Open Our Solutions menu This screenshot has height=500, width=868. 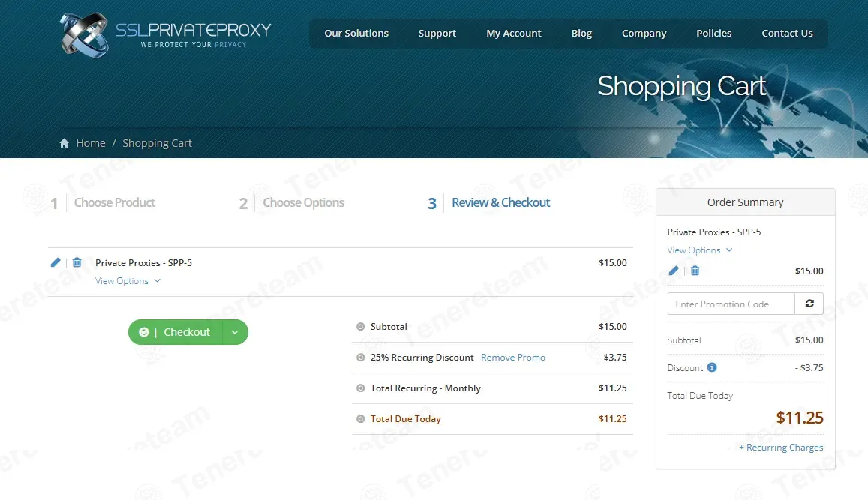(356, 33)
